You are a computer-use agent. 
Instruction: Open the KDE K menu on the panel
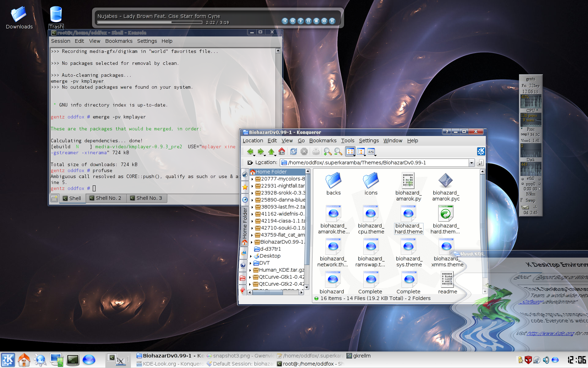pyautogui.click(x=8, y=360)
